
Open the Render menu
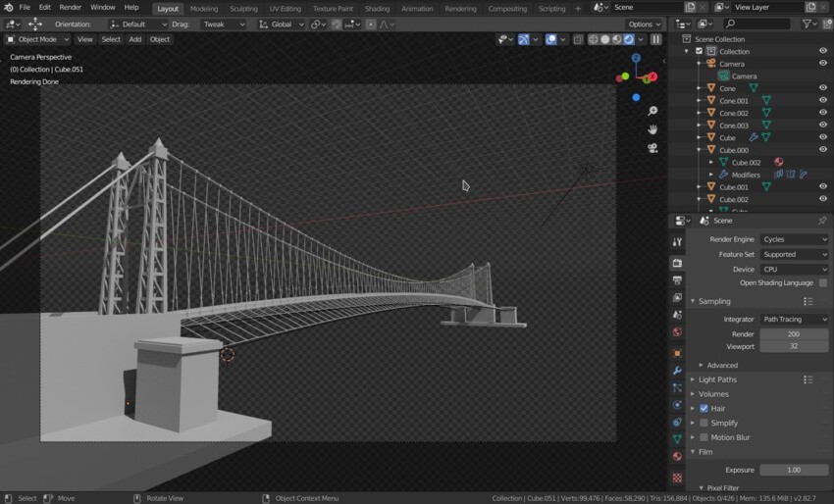click(x=71, y=7)
